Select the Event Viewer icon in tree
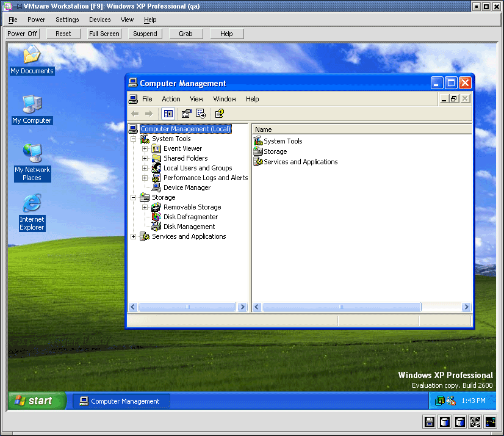Viewport: 504px width, 436px height. [156, 148]
